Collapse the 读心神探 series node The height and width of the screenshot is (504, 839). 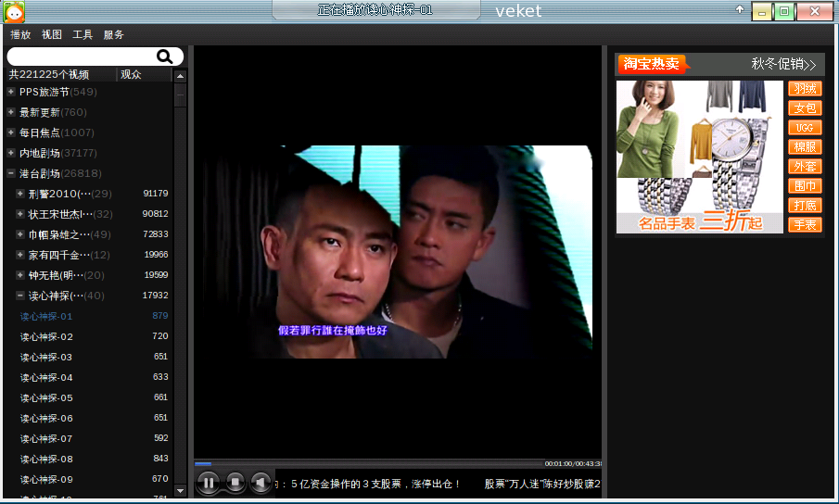click(19, 295)
